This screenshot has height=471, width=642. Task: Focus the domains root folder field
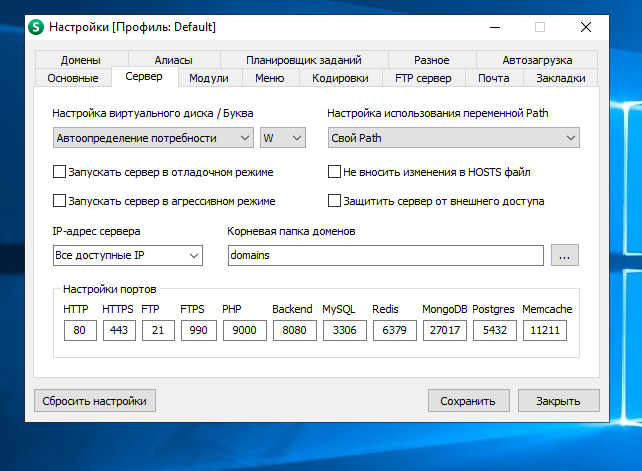[385, 256]
